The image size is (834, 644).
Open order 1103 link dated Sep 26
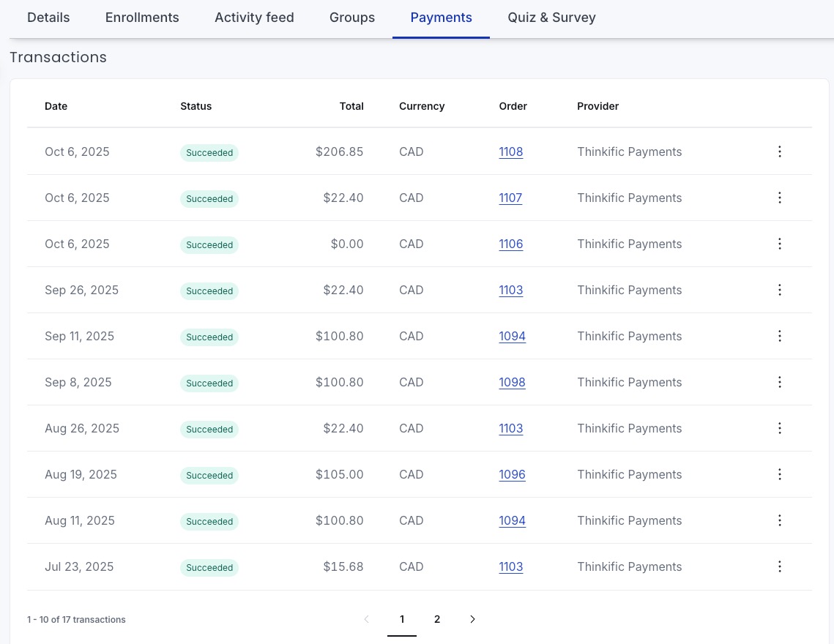[x=510, y=290]
